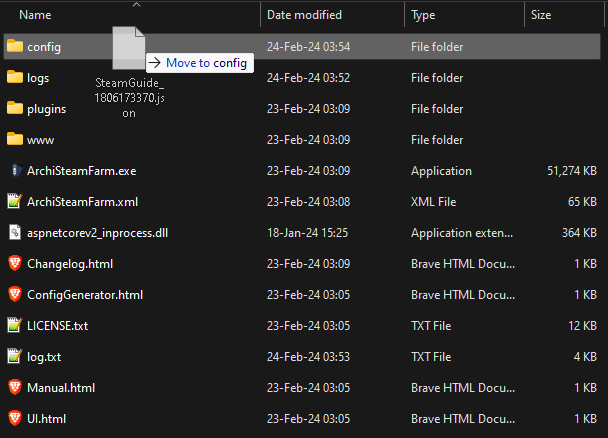Select the Brave icon beside Manual.html
Viewport: 608px width, 438px height.
14,387
